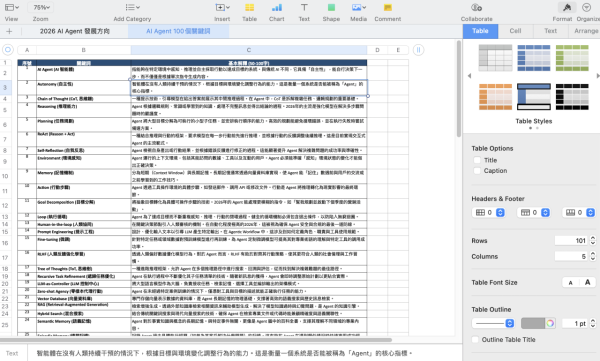The height and width of the screenshot is (361, 600).
Task: Choose the green table style thumbnail
Action: point(572,58)
